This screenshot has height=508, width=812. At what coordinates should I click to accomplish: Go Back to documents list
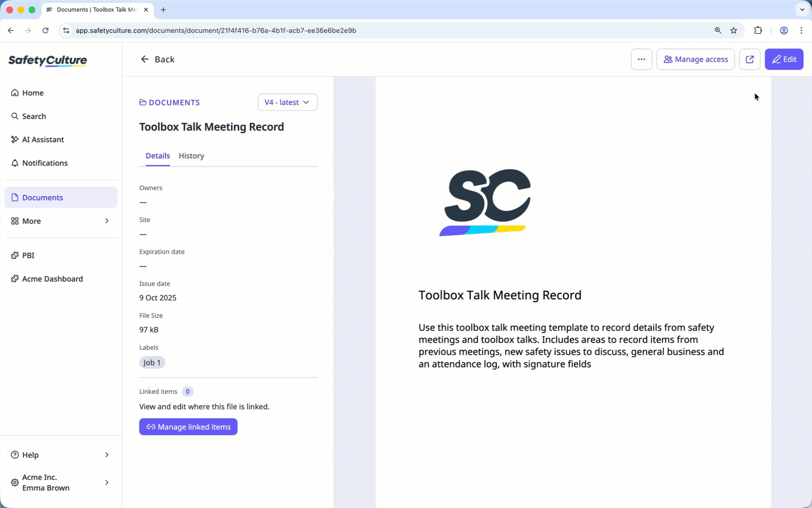[158, 59]
